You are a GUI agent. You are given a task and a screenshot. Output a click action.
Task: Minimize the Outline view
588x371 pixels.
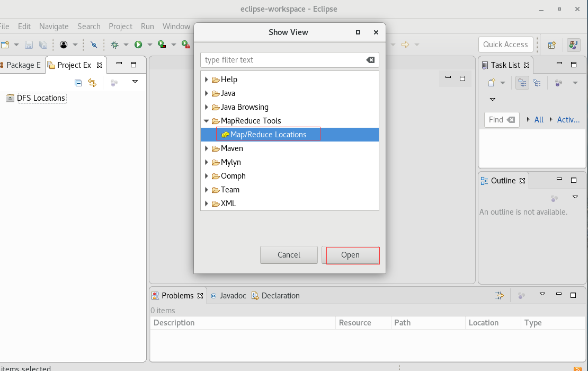click(x=559, y=179)
